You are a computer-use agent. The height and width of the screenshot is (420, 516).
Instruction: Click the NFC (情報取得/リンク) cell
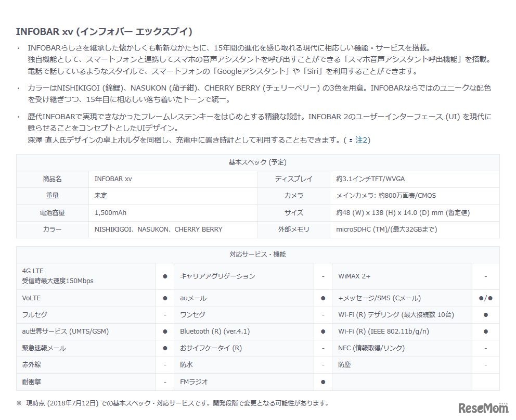(402, 348)
